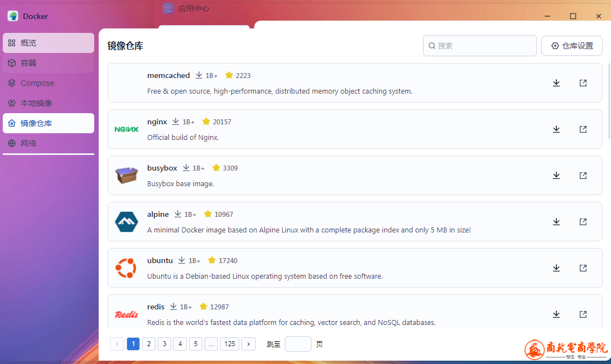Download the ubuntu image

coord(556,268)
